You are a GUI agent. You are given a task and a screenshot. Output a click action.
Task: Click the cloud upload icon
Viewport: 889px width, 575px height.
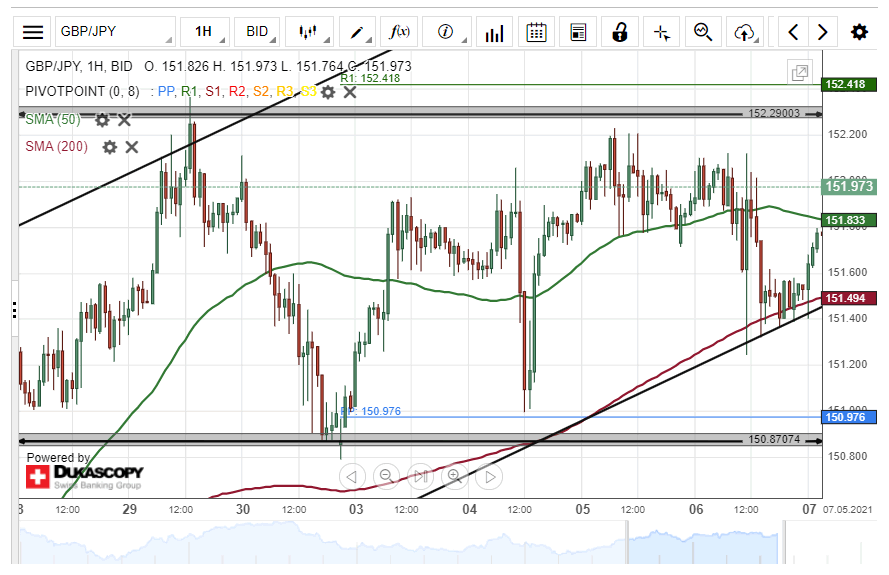743,32
